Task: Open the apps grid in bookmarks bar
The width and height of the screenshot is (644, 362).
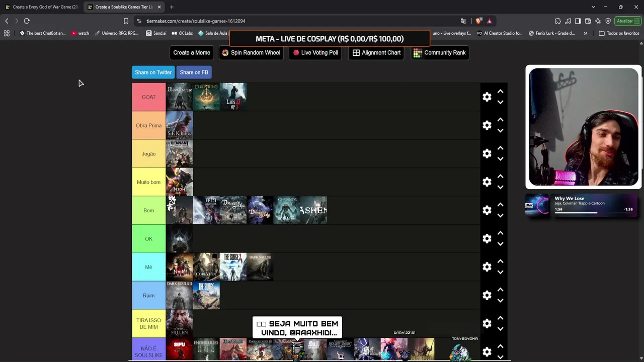Action: (x=7, y=33)
